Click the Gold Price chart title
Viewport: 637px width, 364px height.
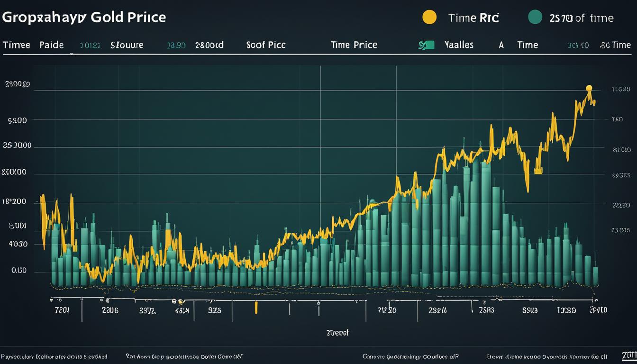coord(84,17)
